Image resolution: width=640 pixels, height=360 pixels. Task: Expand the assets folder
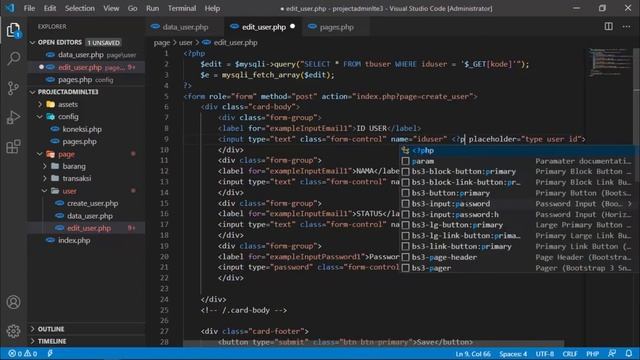coord(40,104)
